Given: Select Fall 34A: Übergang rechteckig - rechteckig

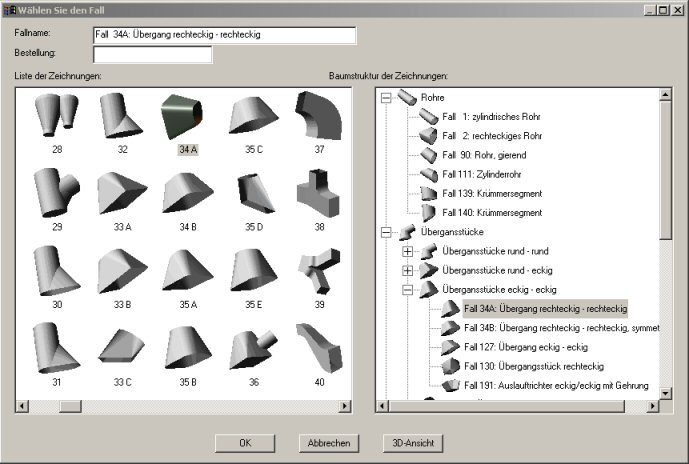Looking at the screenshot, I should click(x=545, y=308).
